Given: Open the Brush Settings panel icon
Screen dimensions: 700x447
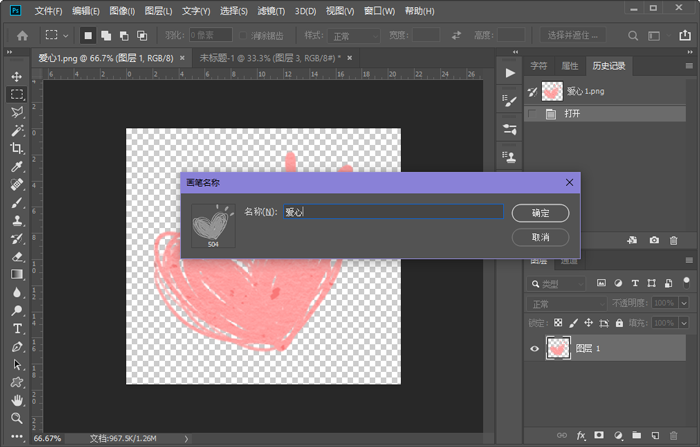Looking at the screenshot, I should (509, 100).
